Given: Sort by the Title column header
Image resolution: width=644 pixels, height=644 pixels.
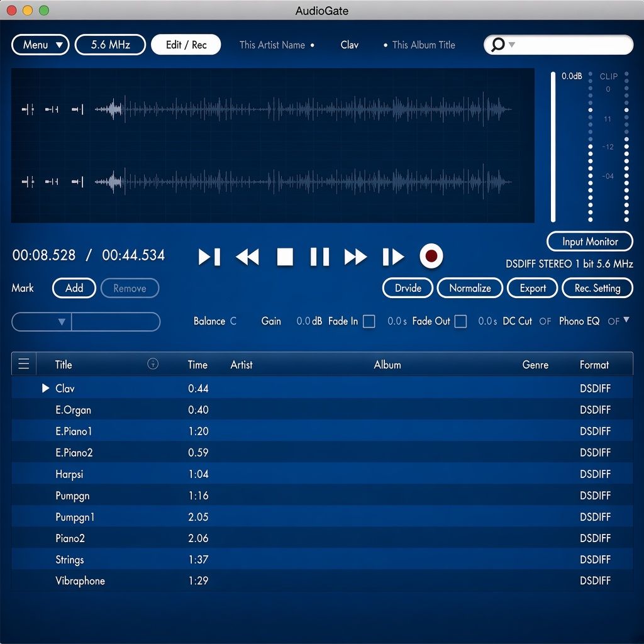Looking at the screenshot, I should [64, 364].
